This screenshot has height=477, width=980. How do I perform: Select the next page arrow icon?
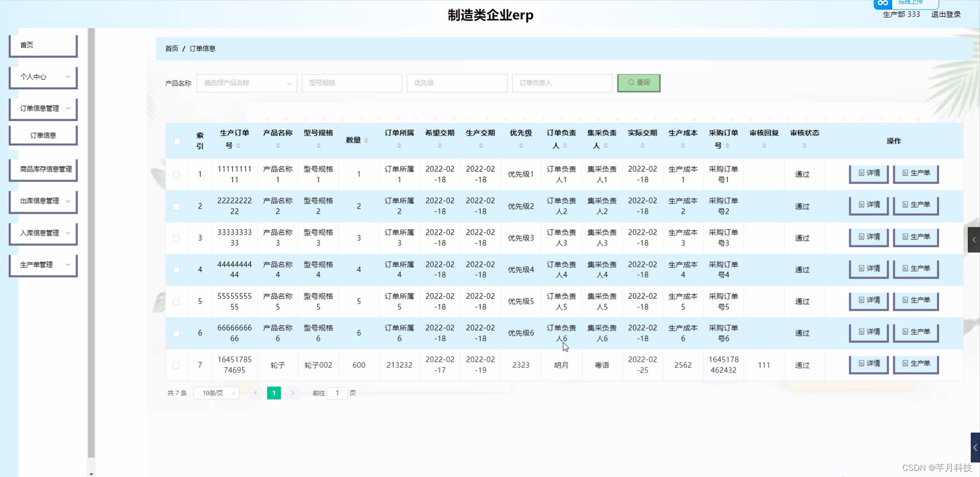(292, 393)
